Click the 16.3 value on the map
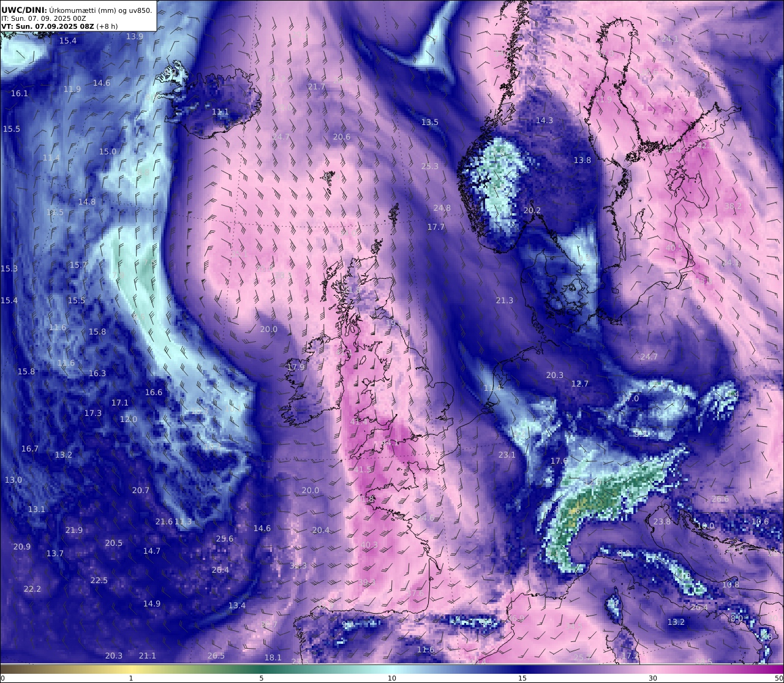 click(97, 373)
